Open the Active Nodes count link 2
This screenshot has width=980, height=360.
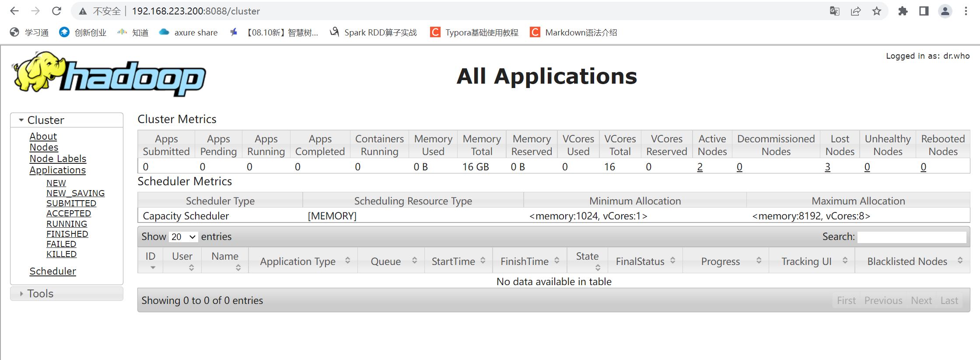pos(700,167)
